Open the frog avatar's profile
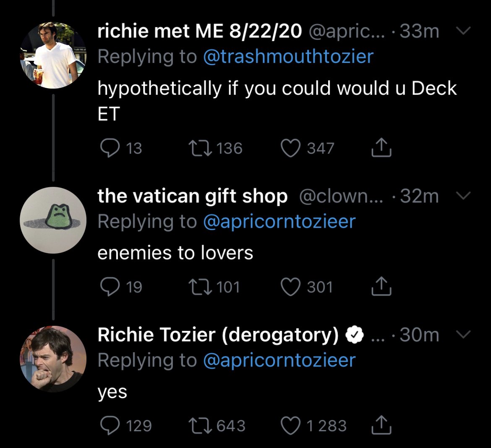Viewport: 491px width, 448px height. (x=53, y=220)
